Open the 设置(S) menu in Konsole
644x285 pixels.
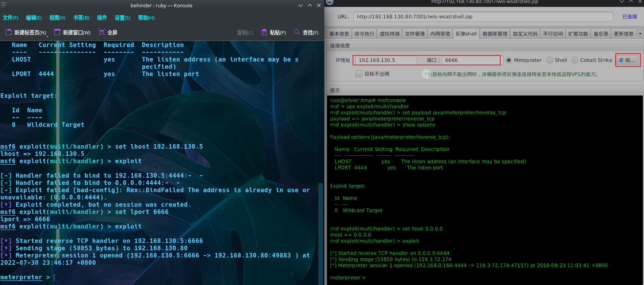122,18
